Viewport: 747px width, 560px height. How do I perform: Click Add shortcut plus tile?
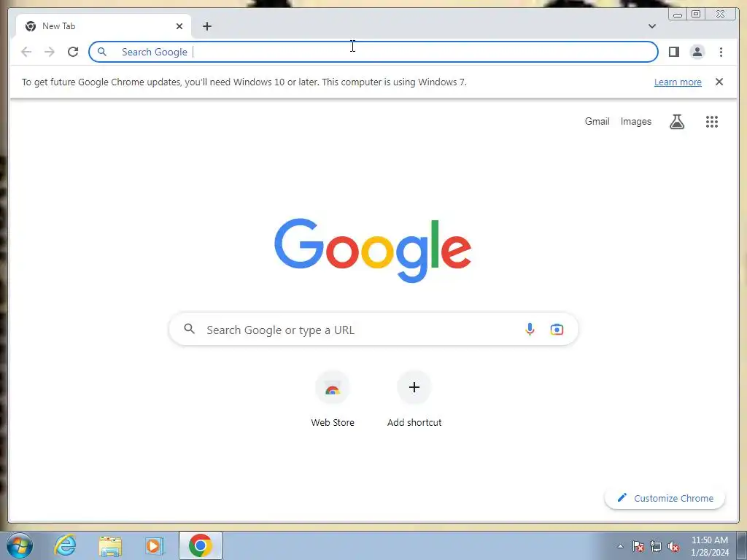(x=414, y=387)
